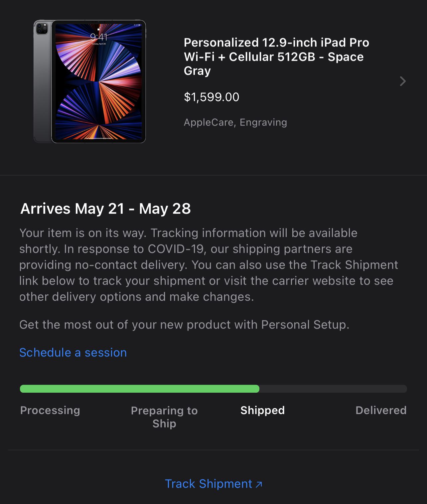The width and height of the screenshot is (427, 504).
Task: Select the Personalized 12.9-inch iPad Pro title
Action: pyautogui.click(x=276, y=56)
